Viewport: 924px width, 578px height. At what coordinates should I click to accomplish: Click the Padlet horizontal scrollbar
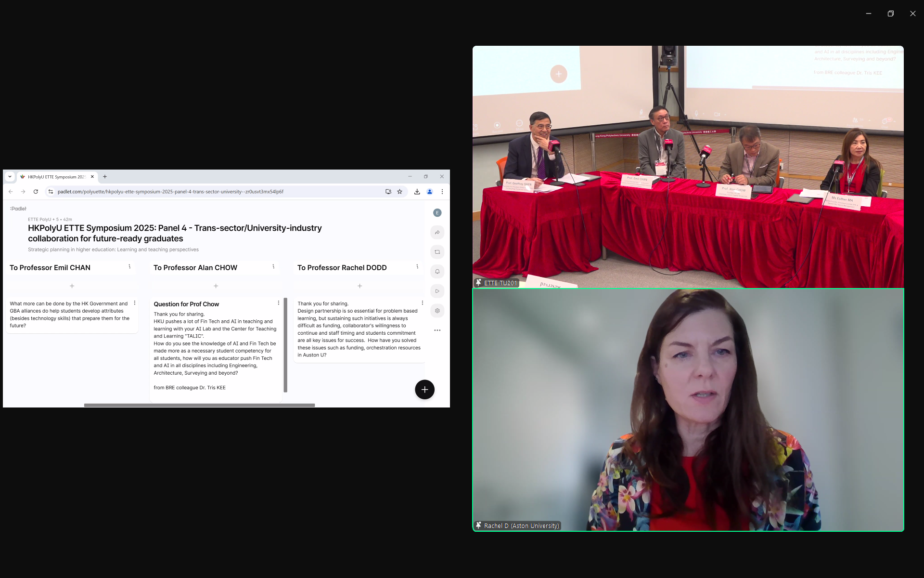[x=199, y=405]
